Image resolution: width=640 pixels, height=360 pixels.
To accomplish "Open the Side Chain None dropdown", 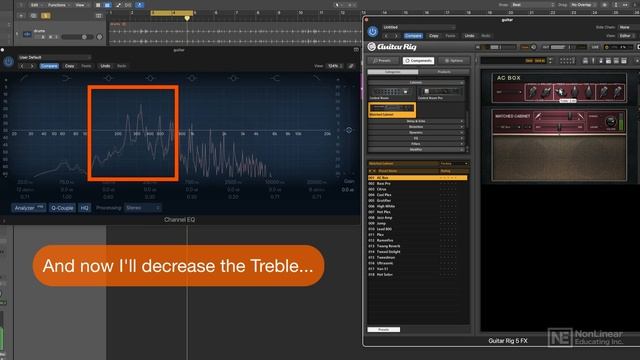I will click(x=628, y=27).
